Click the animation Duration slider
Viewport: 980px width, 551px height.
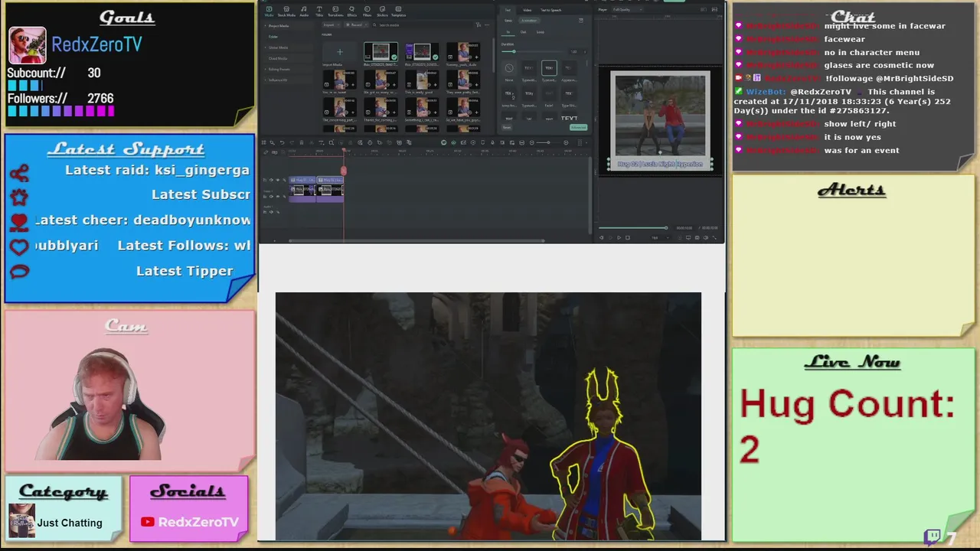(x=532, y=51)
